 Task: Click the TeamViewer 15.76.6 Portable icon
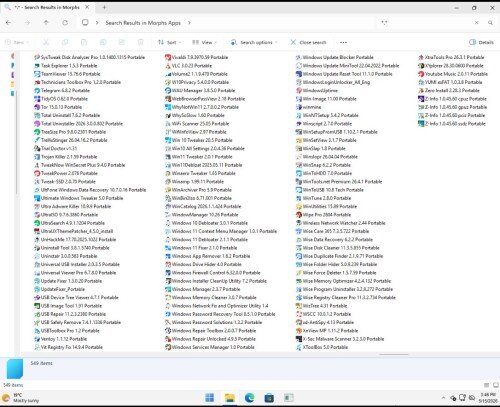[37, 74]
